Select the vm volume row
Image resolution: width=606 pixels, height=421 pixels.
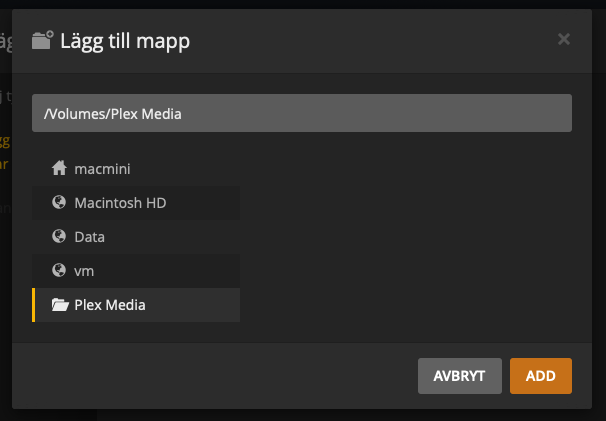pos(136,271)
